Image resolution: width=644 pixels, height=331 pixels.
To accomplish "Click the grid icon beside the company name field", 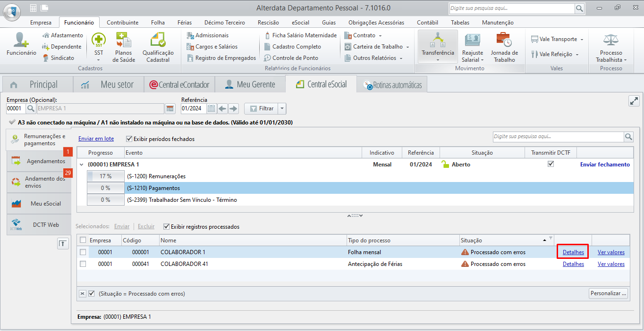I will pos(170,109).
